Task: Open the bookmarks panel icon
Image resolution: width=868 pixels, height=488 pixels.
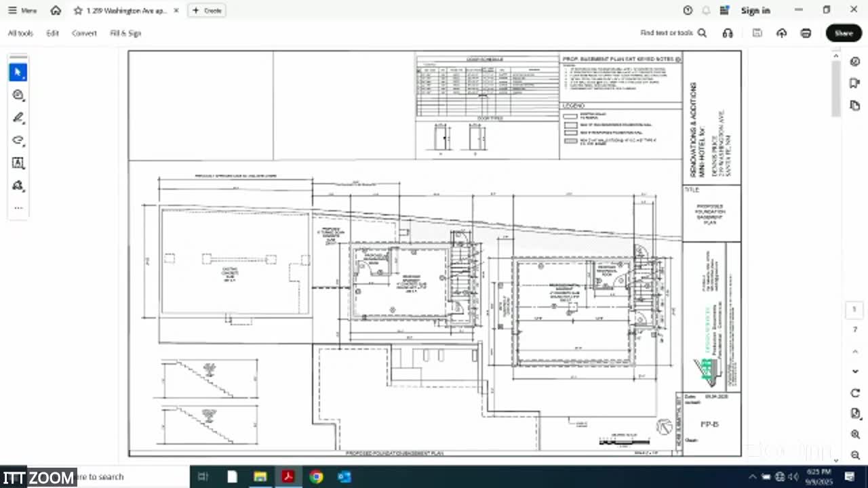Action: (854, 83)
